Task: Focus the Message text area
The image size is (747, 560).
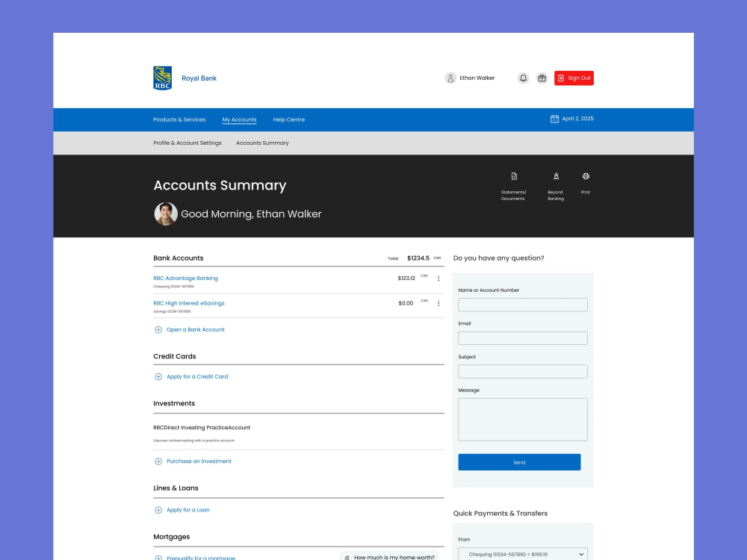Action: [x=523, y=420]
